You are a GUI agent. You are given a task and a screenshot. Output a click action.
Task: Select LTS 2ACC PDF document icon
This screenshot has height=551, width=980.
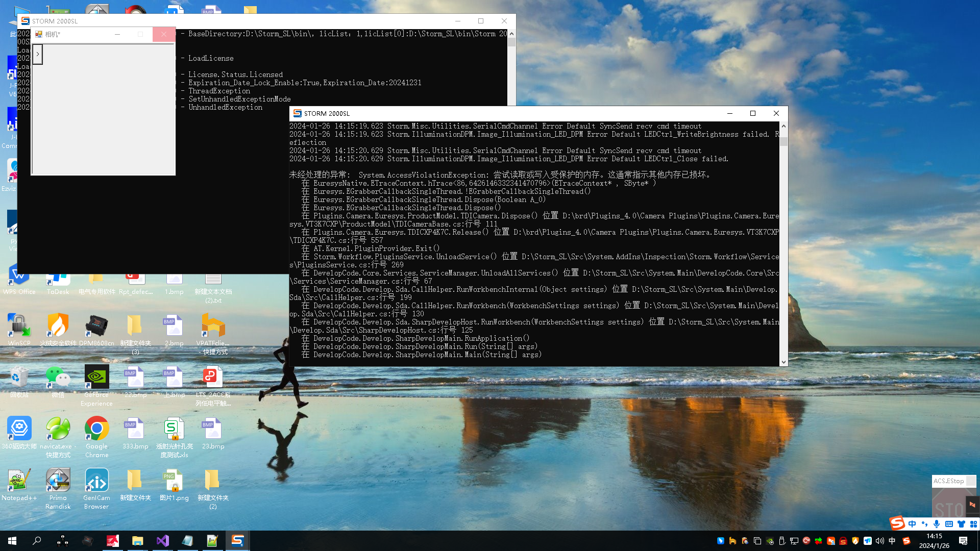(213, 386)
